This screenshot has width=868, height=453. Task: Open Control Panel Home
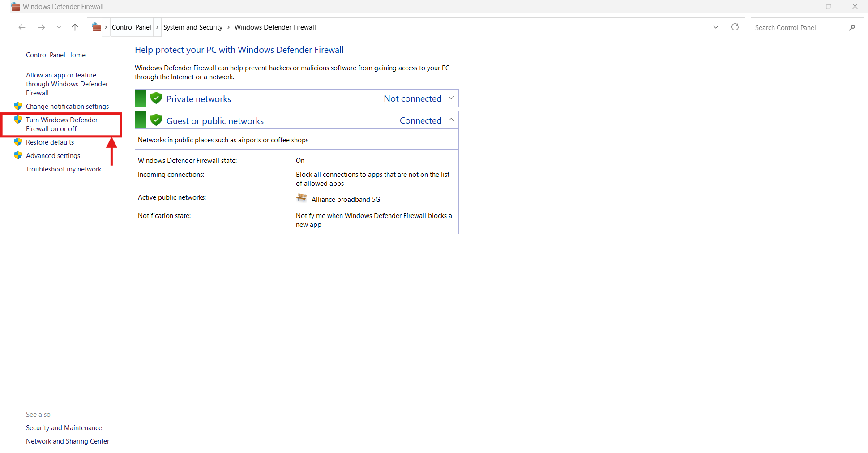[56, 55]
